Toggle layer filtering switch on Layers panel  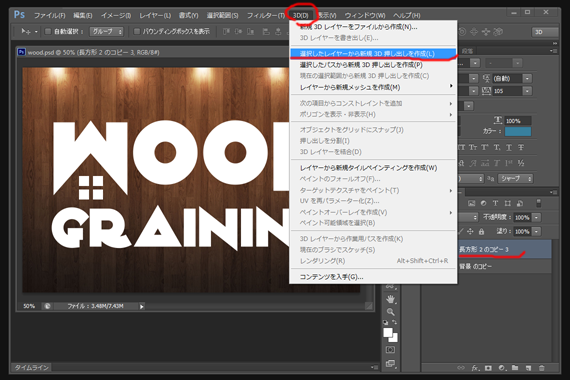point(539,203)
